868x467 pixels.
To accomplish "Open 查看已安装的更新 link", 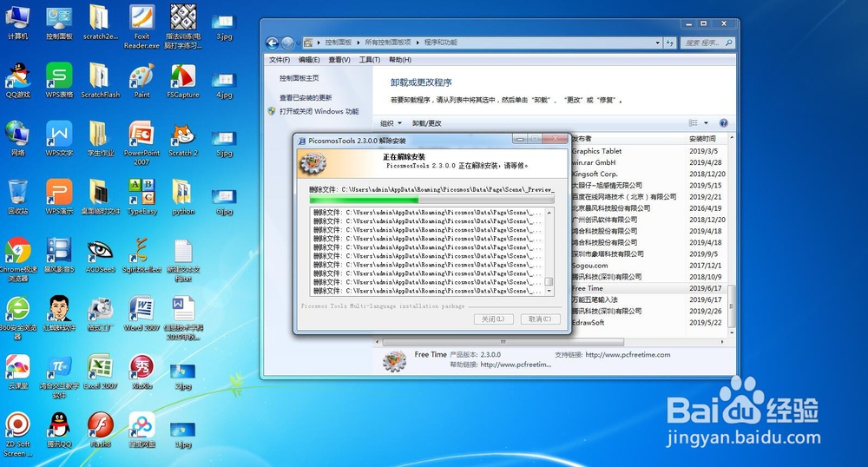I will pyautogui.click(x=305, y=97).
